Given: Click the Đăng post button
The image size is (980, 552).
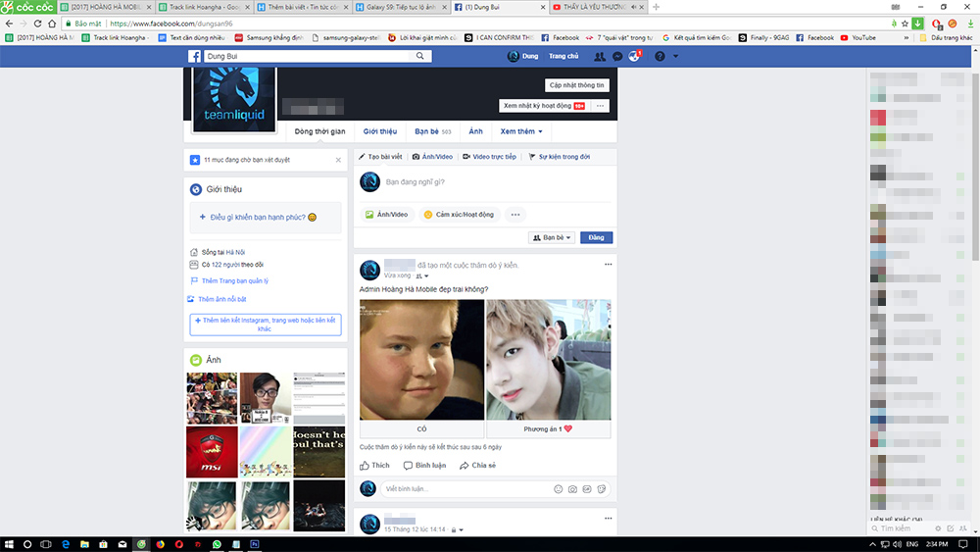Looking at the screenshot, I should (x=596, y=237).
